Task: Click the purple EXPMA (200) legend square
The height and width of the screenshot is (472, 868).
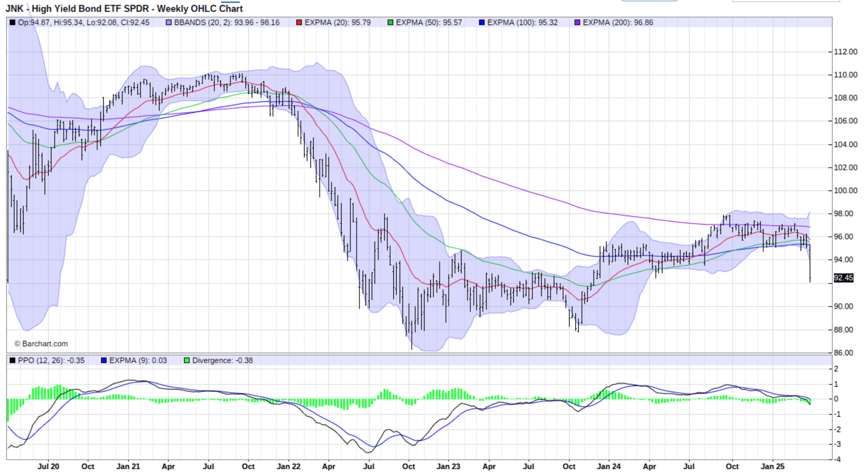Action: (577, 23)
